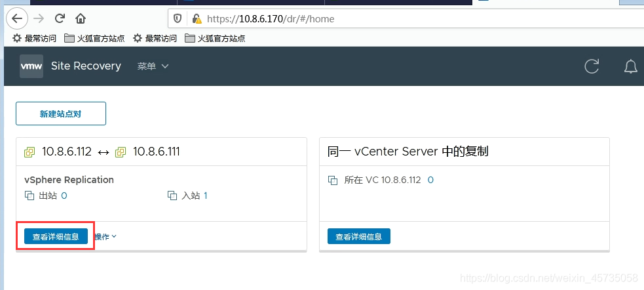
Task: Click the replication icon beside 所在 VC
Action: click(x=332, y=180)
